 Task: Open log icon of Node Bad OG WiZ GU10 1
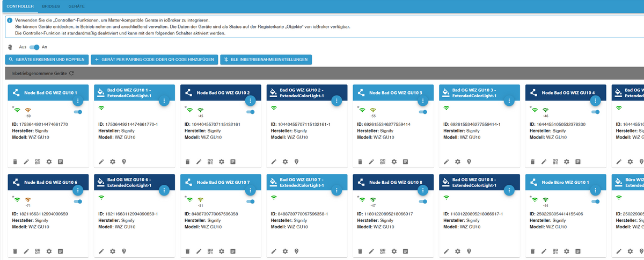tap(60, 161)
